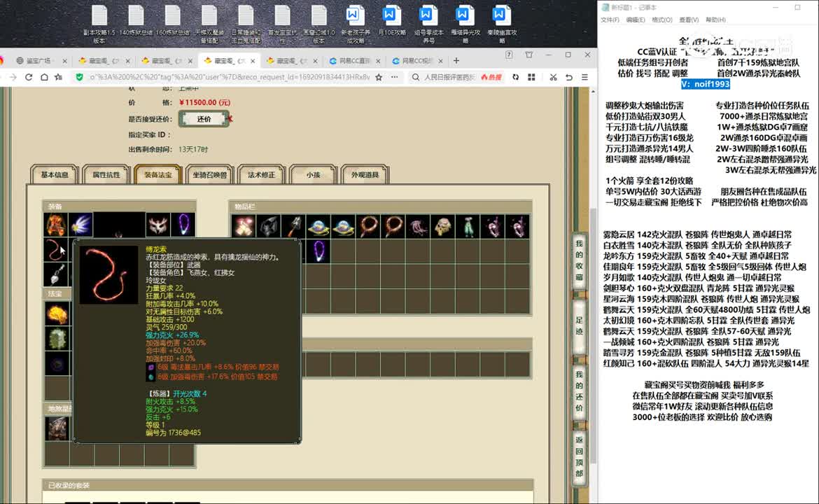
Task: Open the 秦陵幽宫攻略 desktop document
Action: click(501, 24)
